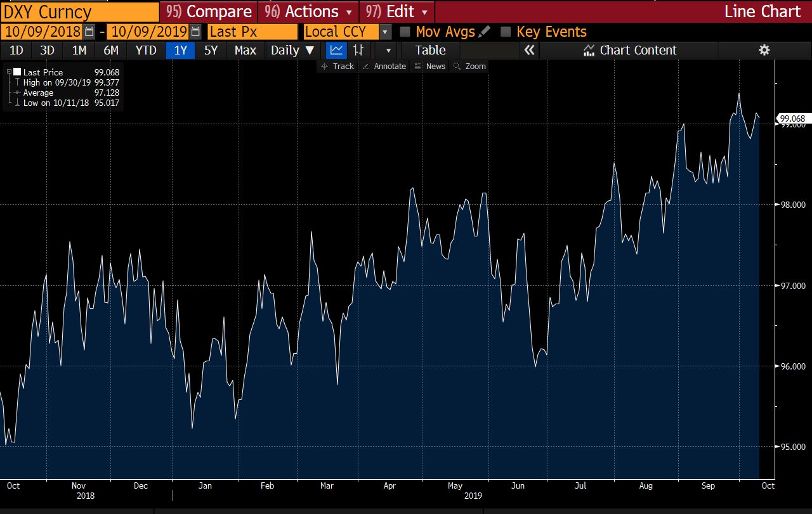The height and width of the screenshot is (514, 812).
Task: Activate the Zoom tool
Action: 469,66
